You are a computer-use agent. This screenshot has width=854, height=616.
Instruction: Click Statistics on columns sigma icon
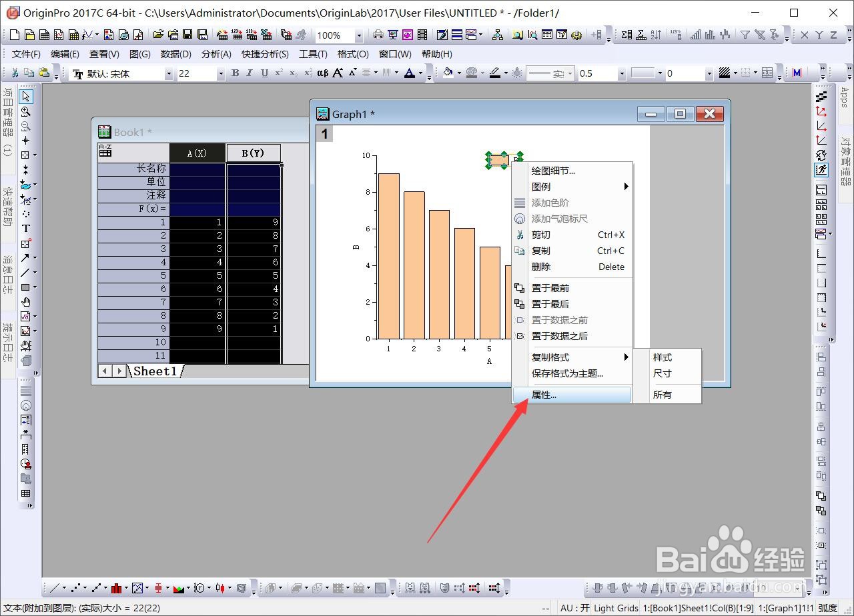[626, 35]
